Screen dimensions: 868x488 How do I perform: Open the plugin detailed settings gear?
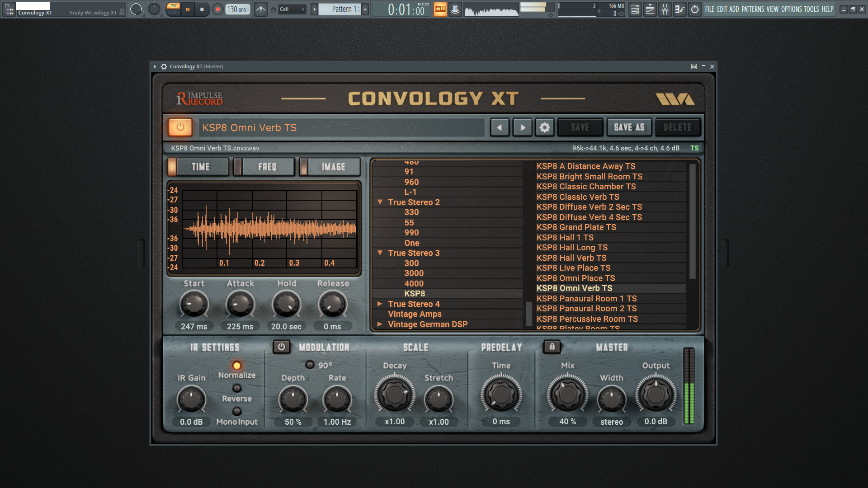point(164,66)
